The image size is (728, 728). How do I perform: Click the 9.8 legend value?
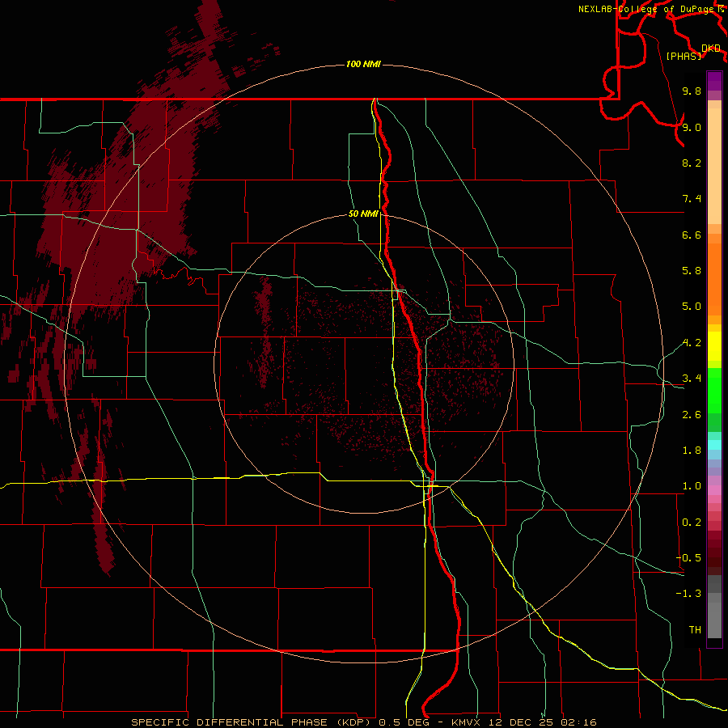tap(692, 91)
